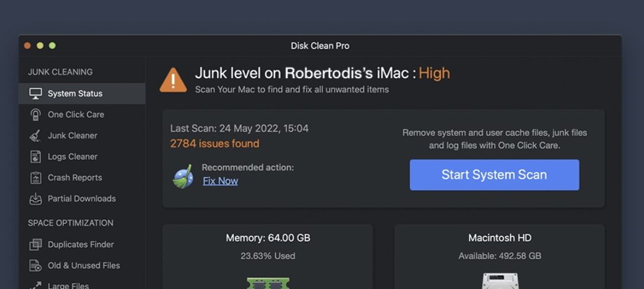Click the Fix Now link
This screenshot has height=289, width=644.
point(220,181)
